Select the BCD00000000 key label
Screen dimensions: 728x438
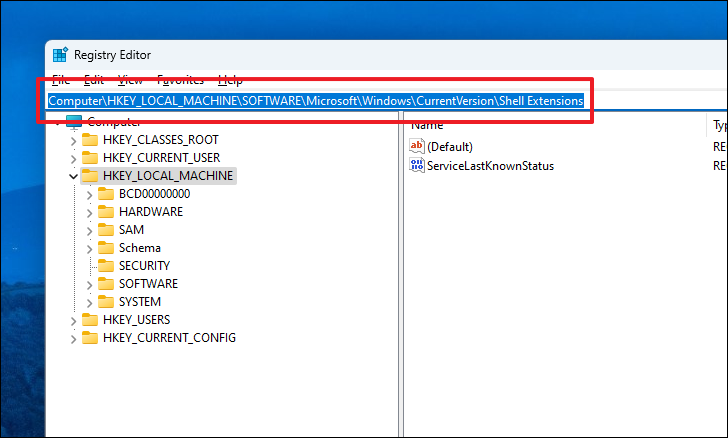pyautogui.click(x=155, y=194)
